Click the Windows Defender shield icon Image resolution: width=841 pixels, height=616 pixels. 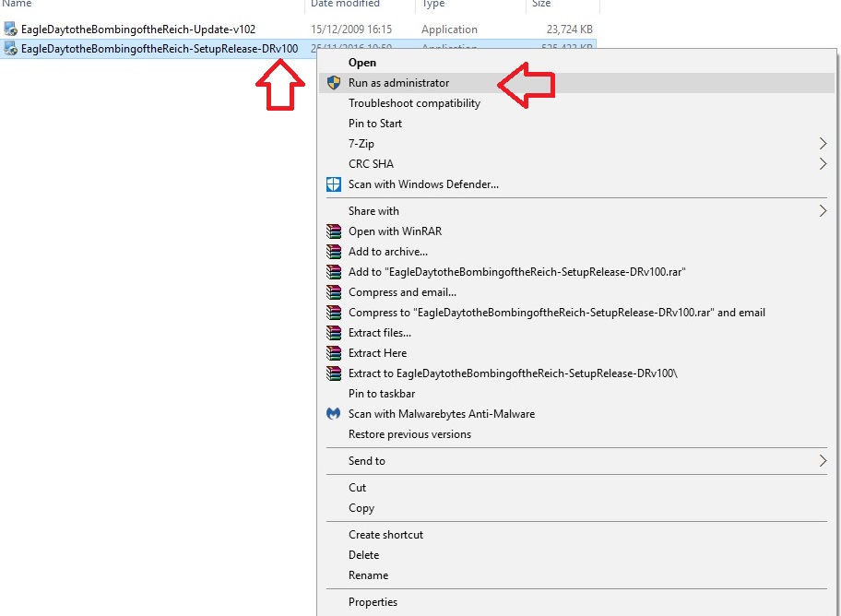(x=334, y=184)
